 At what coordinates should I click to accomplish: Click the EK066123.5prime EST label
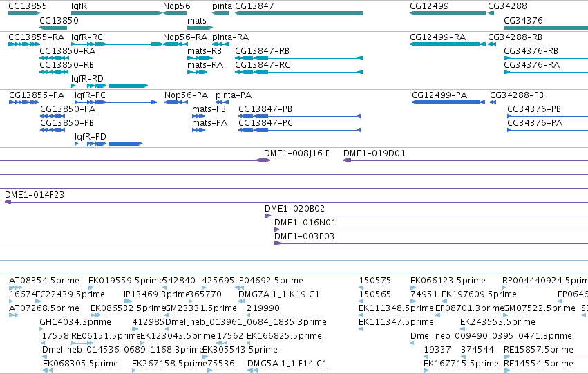click(448, 281)
